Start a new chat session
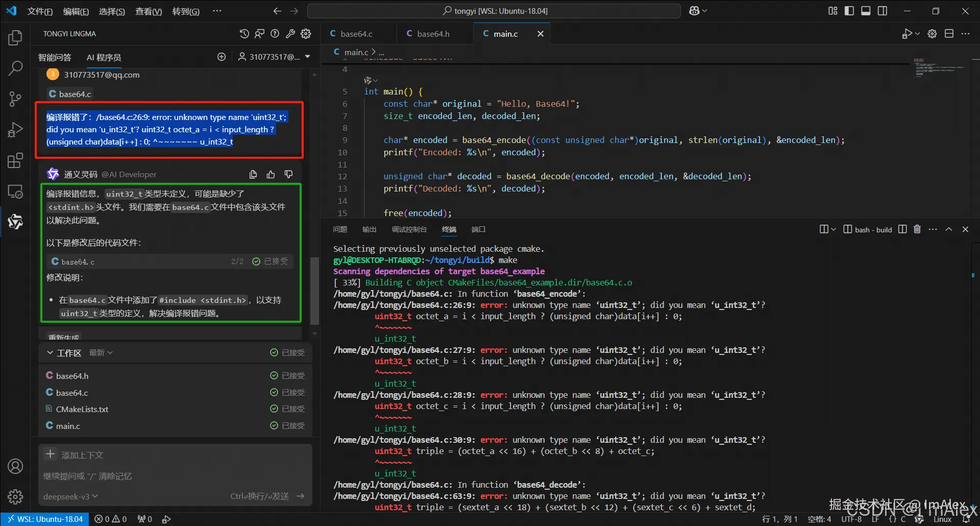Image resolution: width=980 pixels, height=526 pixels. [222, 57]
